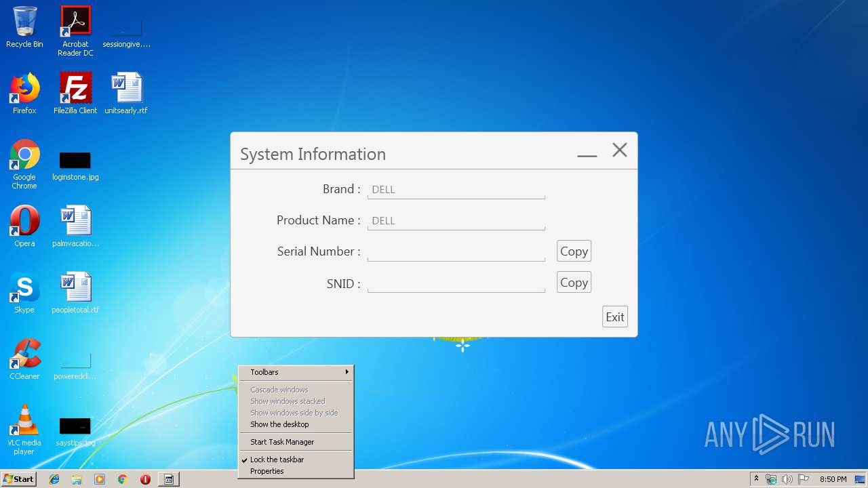
Task: Open Chrome pinned on taskbar
Action: pyautogui.click(x=123, y=479)
